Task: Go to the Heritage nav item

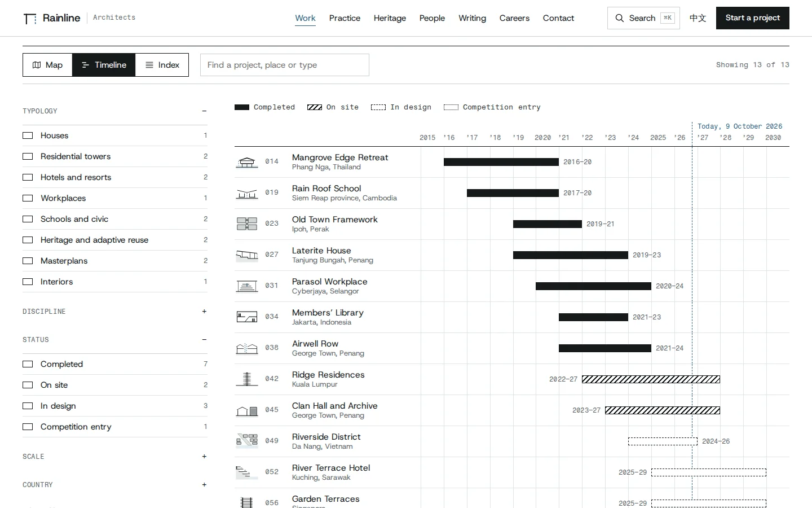Action: coord(390,18)
